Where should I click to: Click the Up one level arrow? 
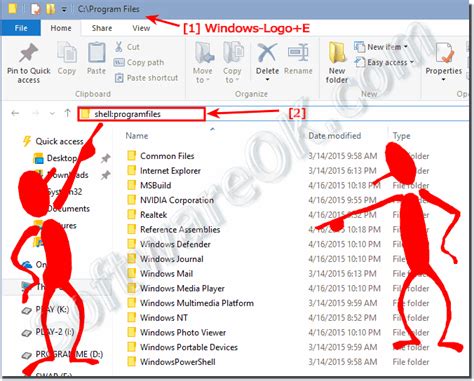(68, 114)
